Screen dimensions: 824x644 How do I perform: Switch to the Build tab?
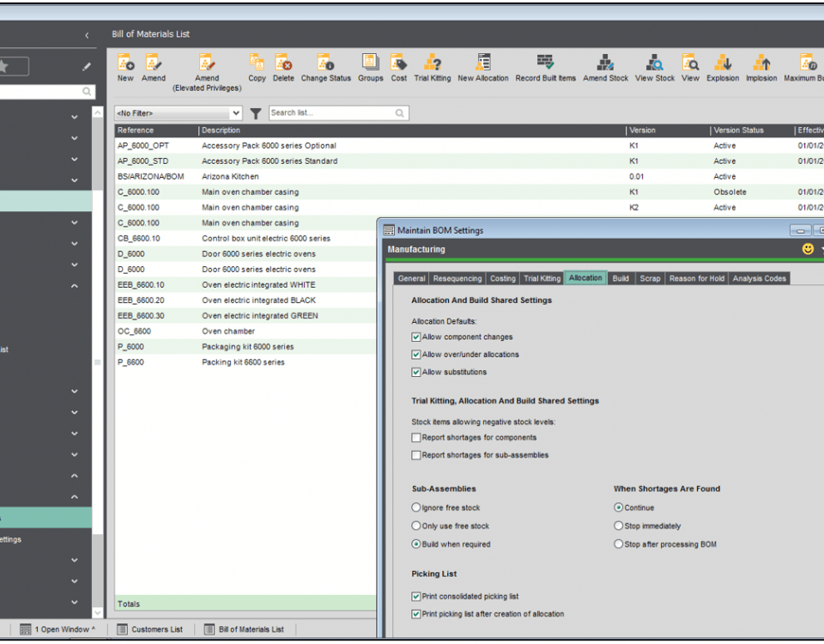click(x=621, y=278)
